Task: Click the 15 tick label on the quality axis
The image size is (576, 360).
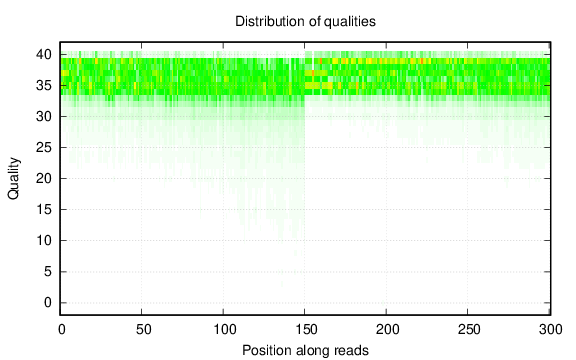Action: (44, 209)
